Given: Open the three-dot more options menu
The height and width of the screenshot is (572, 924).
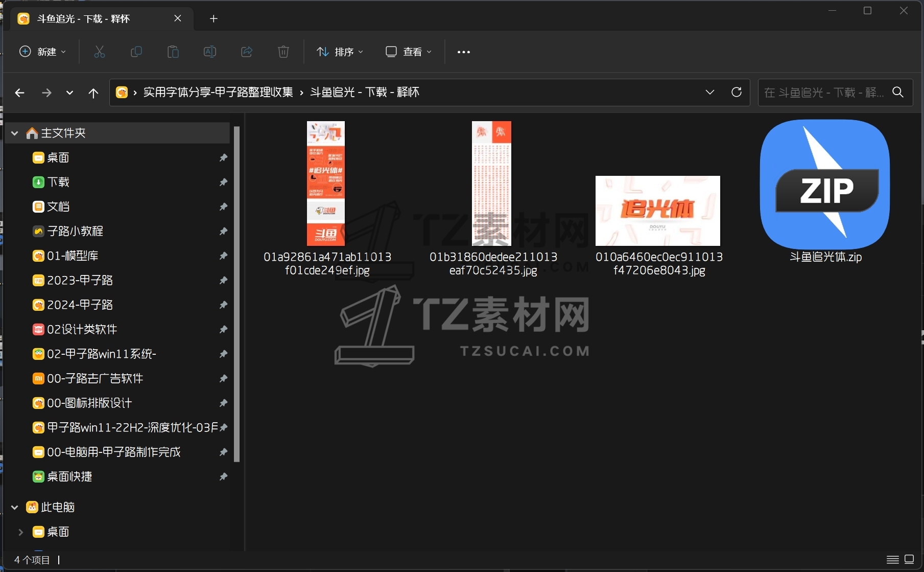Looking at the screenshot, I should [x=464, y=52].
